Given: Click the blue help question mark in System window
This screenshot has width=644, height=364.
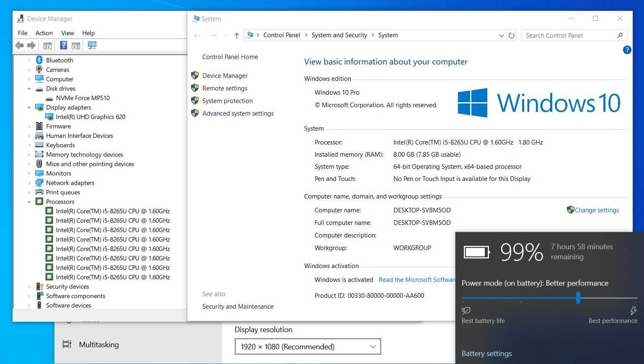Looking at the screenshot, I should click(627, 50).
